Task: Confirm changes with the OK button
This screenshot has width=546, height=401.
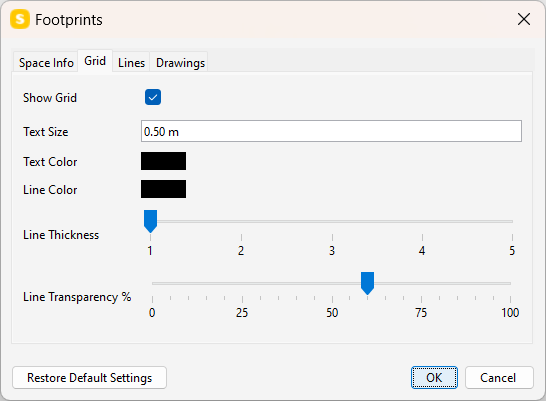Action: (x=434, y=378)
